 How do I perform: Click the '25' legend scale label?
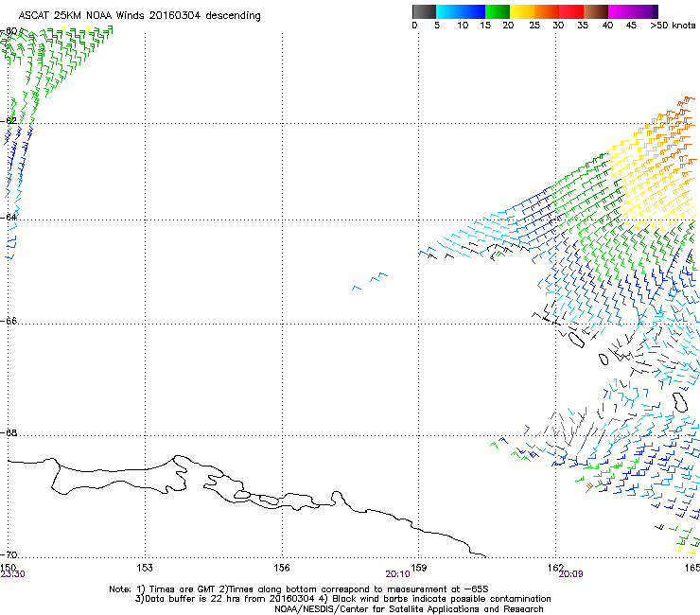click(x=534, y=26)
